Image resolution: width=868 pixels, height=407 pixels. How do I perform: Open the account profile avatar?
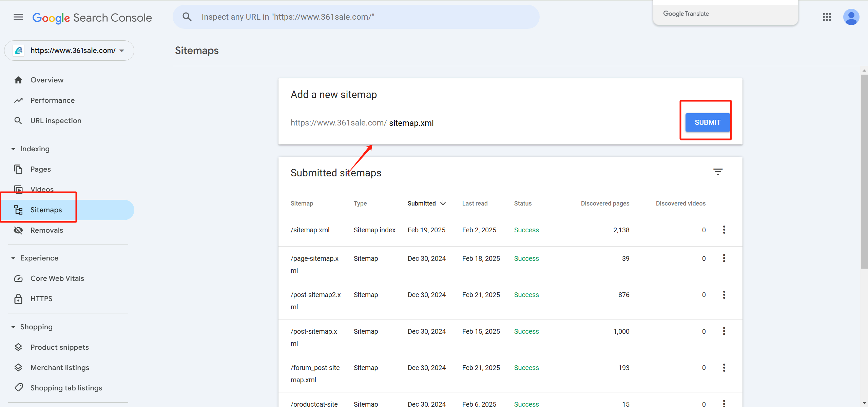pos(852,17)
